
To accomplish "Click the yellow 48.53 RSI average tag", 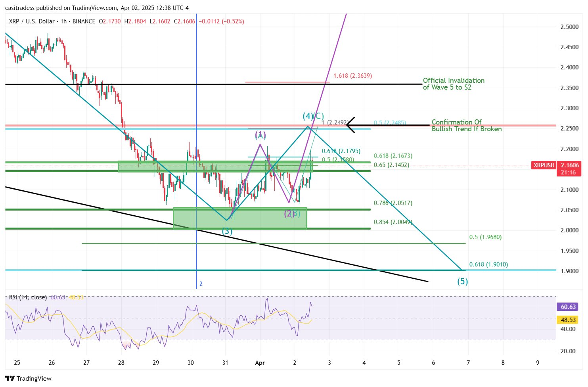I will pos(568,320).
